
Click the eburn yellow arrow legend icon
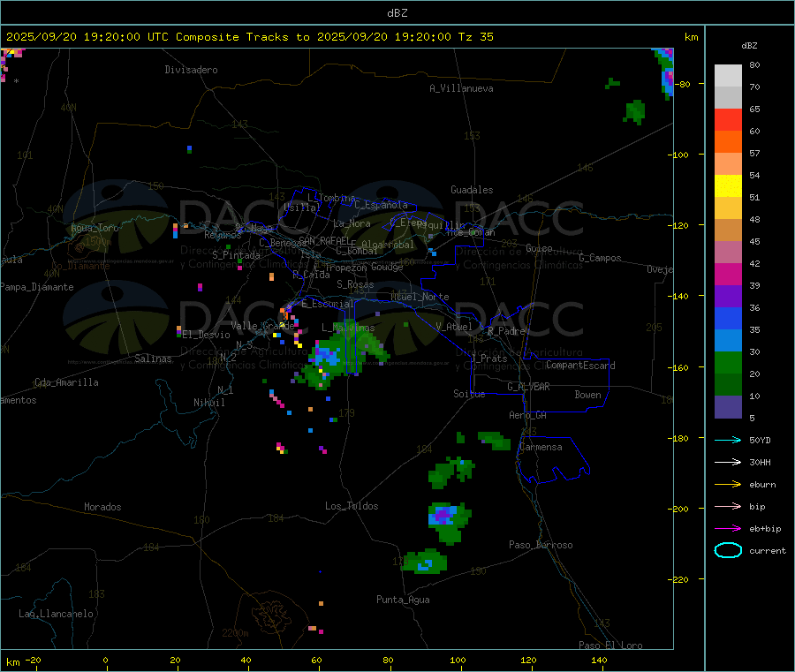[728, 484]
